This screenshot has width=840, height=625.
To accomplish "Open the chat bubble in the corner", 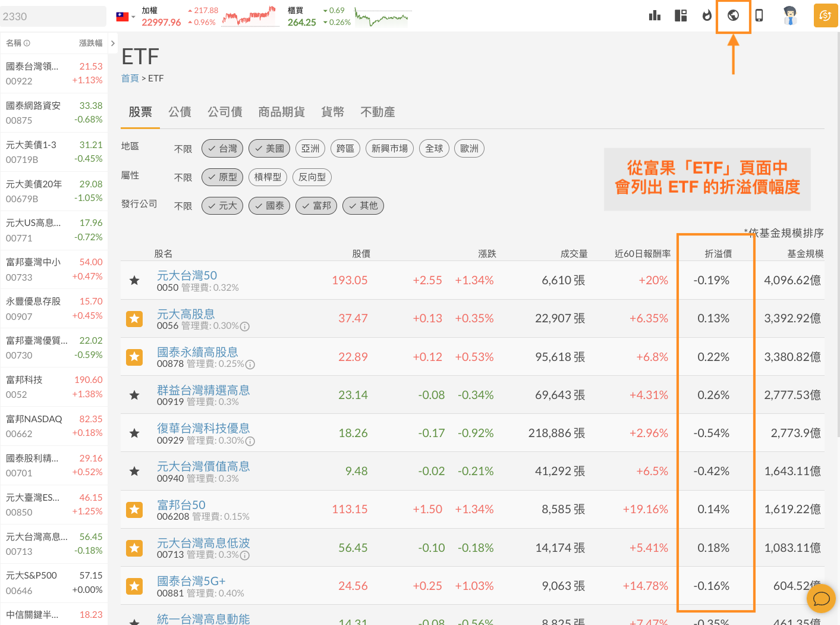I will (x=821, y=599).
